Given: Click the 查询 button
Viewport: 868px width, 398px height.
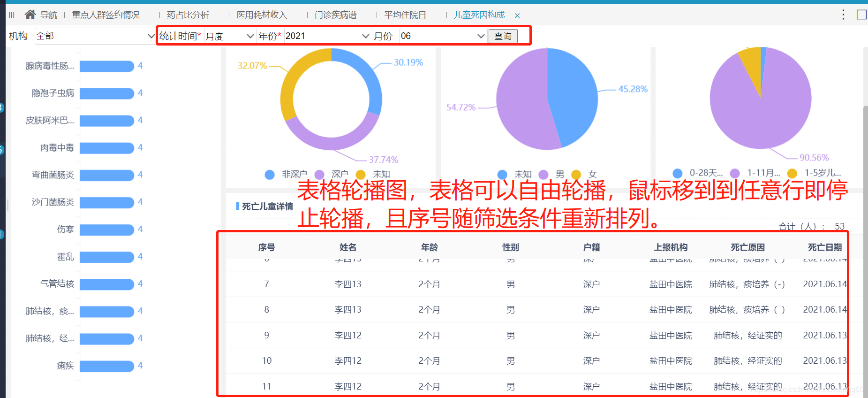Looking at the screenshot, I should [503, 36].
